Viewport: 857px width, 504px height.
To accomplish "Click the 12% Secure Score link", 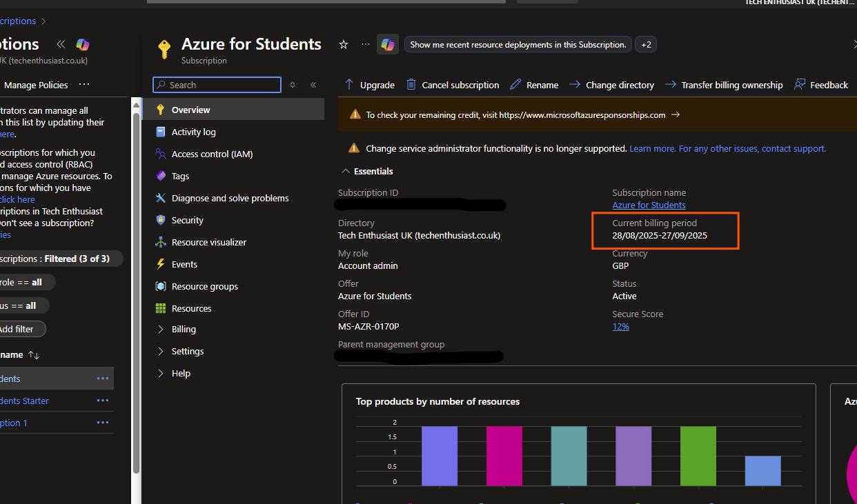I will [x=620, y=326].
